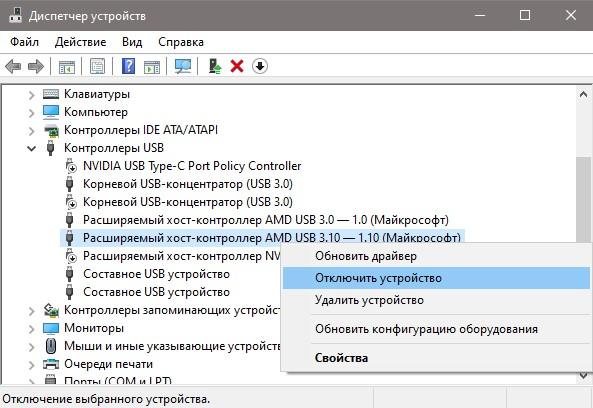Click the display icon beside Мониторы

(x=51, y=328)
